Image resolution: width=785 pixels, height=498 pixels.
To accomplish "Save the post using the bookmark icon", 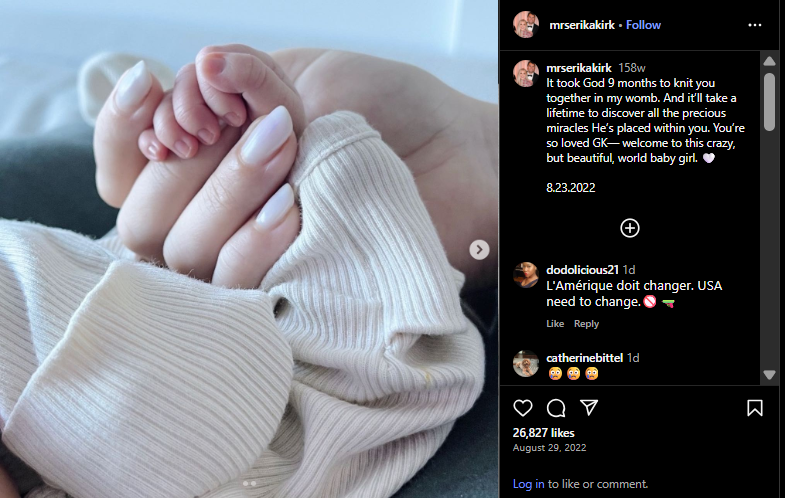I will coord(754,408).
